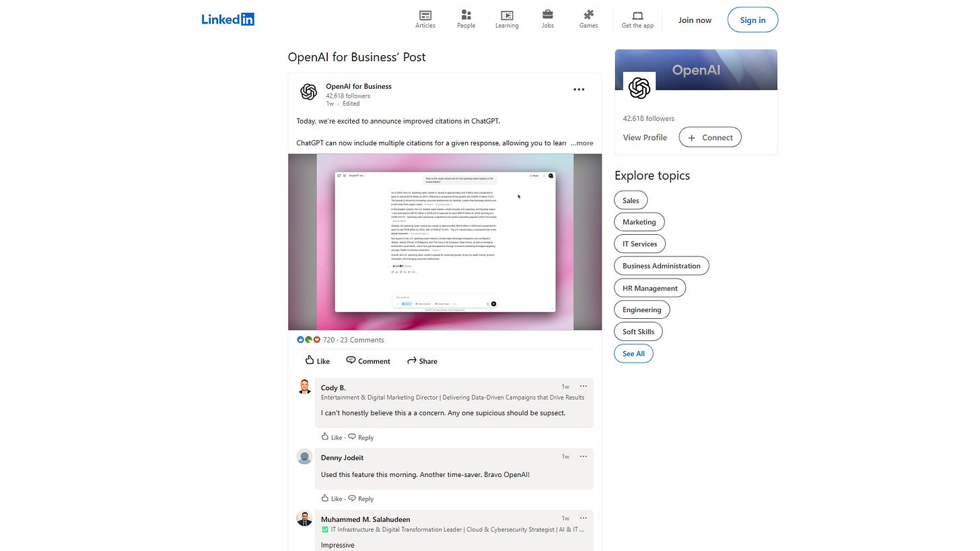Play the ChatGPT citations video
Viewport: 980px width, 551px height.
(x=445, y=242)
